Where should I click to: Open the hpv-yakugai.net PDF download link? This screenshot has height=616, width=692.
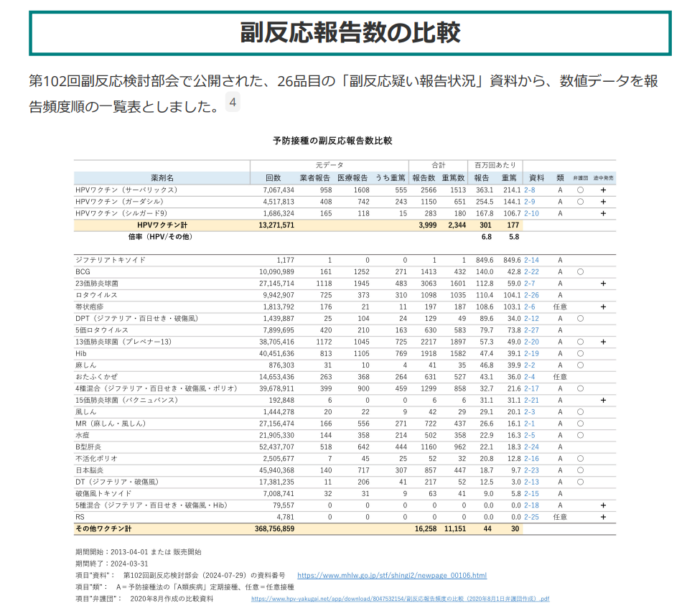(400, 598)
